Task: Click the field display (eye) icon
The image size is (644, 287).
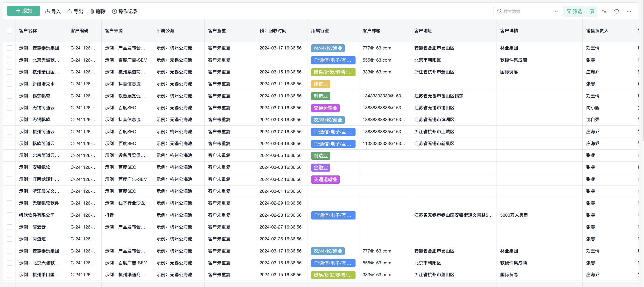Action: [x=592, y=11]
